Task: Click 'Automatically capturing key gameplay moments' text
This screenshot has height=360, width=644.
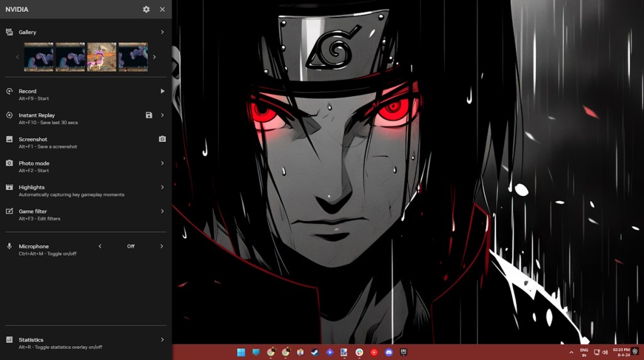Action: (72, 195)
